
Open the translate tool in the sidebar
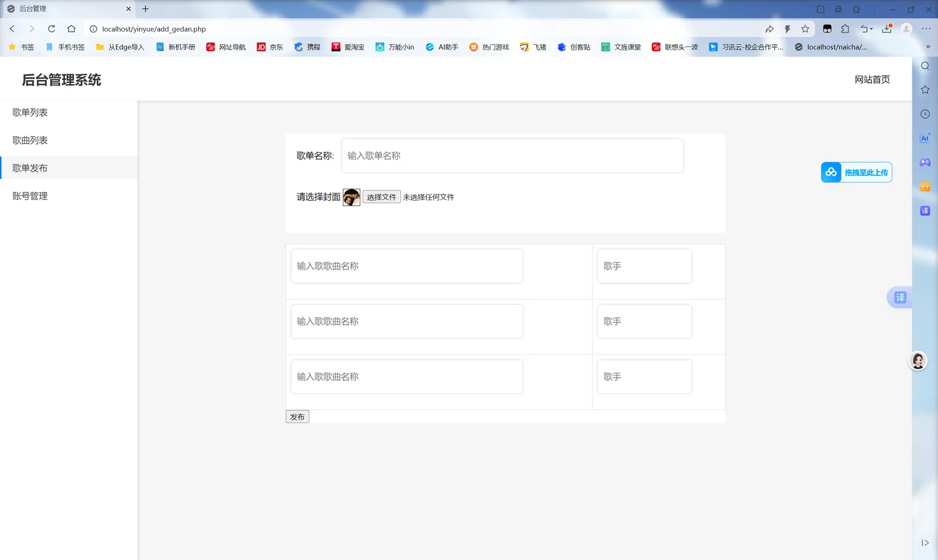tap(925, 211)
